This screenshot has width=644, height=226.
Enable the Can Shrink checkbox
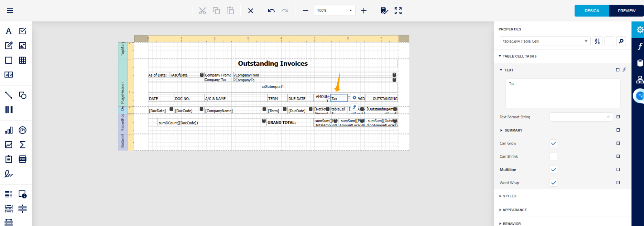tap(553, 157)
